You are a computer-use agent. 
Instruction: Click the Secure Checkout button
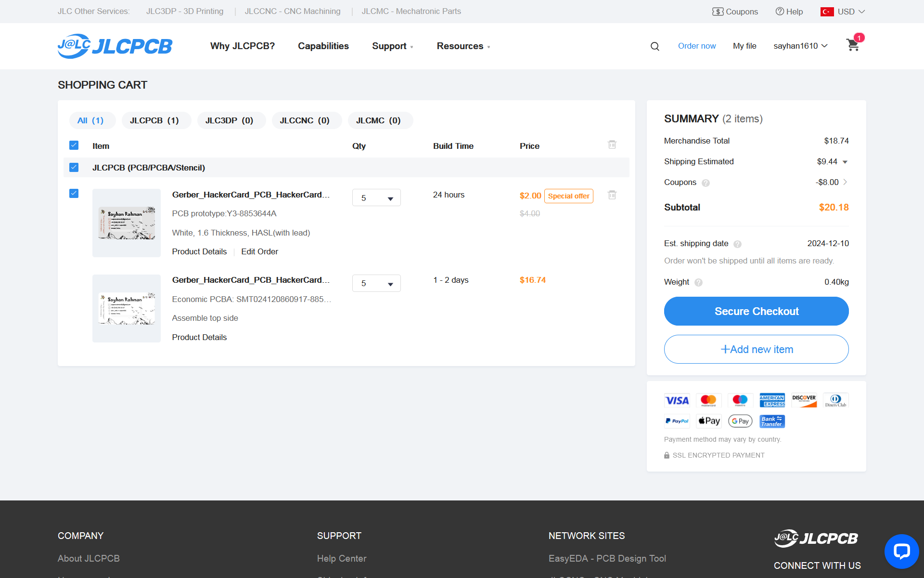(756, 311)
